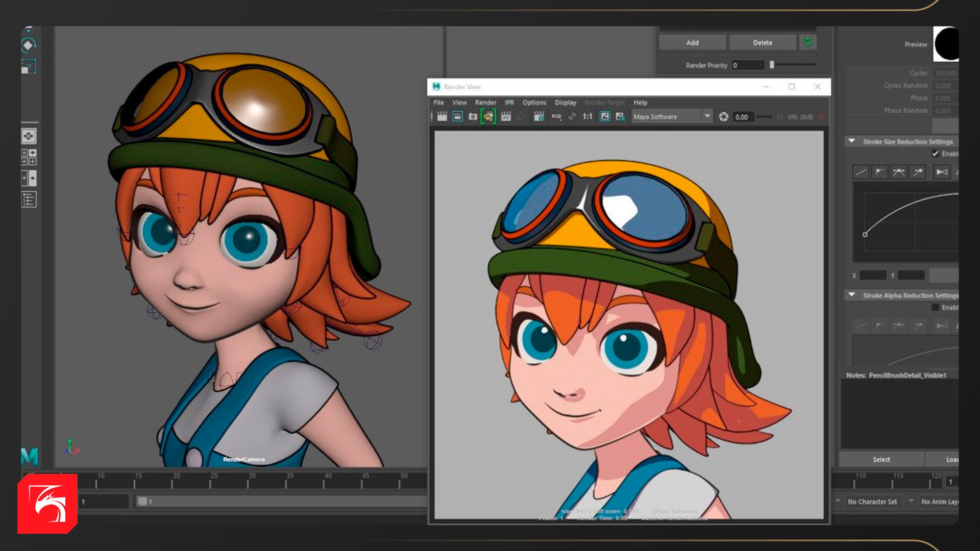The height and width of the screenshot is (551, 980).
Task: Open Render Settings from Render View toolbar
Action: pos(538,117)
